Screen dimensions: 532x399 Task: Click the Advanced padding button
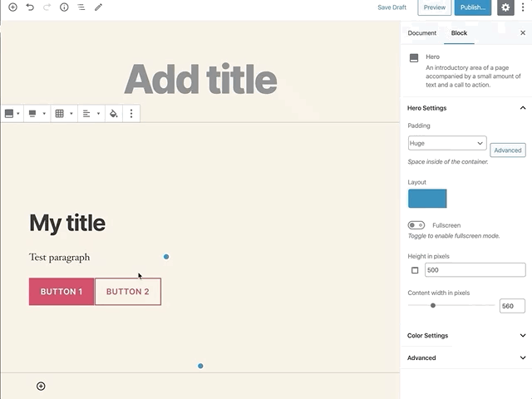coord(508,150)
